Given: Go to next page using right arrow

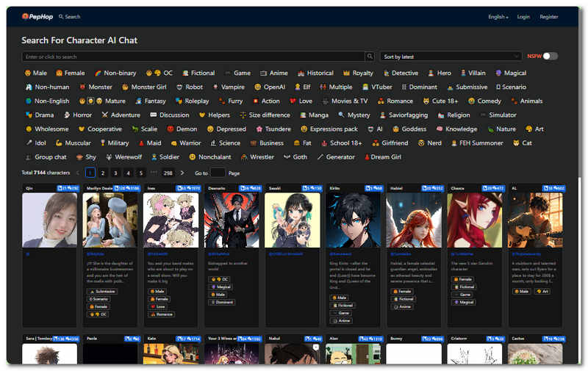Looking at the screenshot, I should 182,173.
